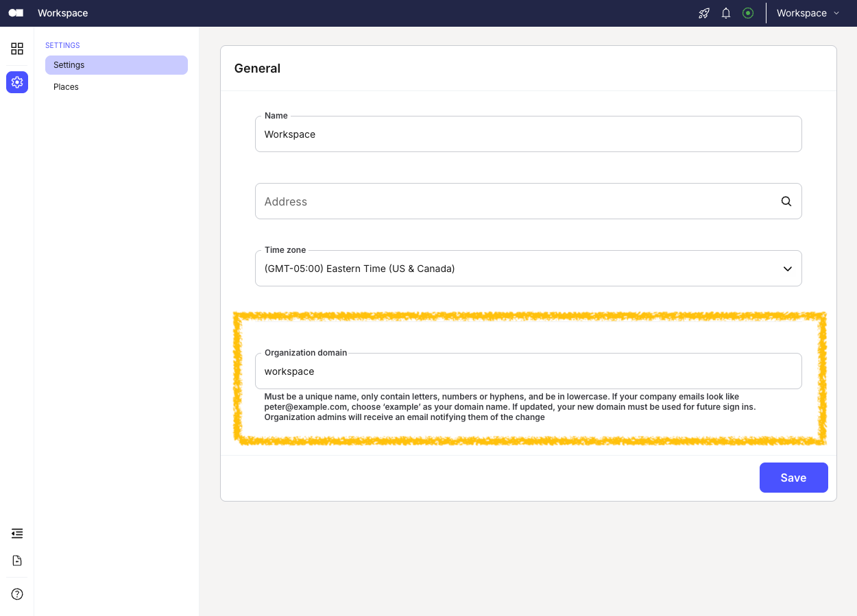This screenshot has height=616, width=857.
Task: Click the Workspace title beside the logo
Action: point(62,13)
